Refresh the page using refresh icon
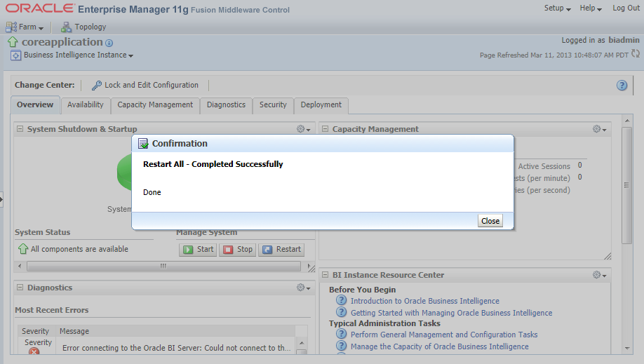 coord(636,54)
